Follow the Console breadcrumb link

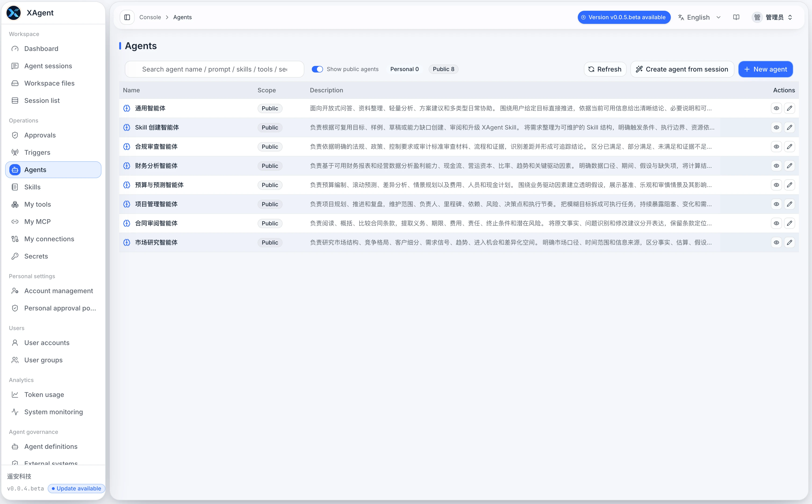(150, 17)
